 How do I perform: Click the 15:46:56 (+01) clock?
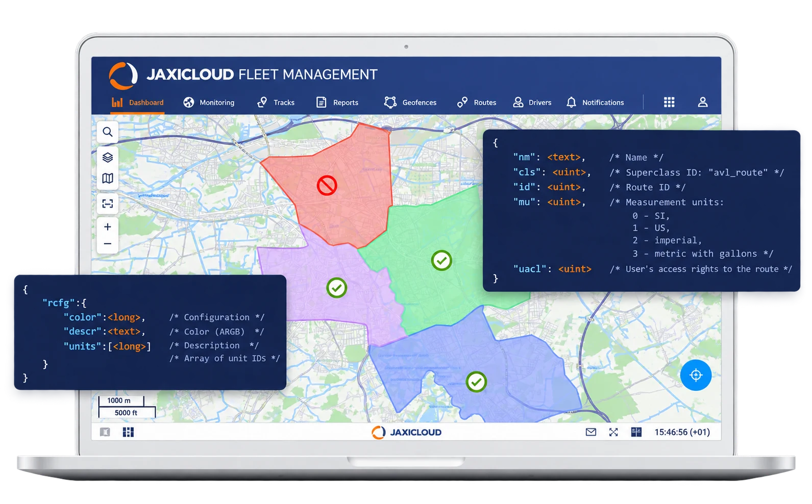point(682,432)
